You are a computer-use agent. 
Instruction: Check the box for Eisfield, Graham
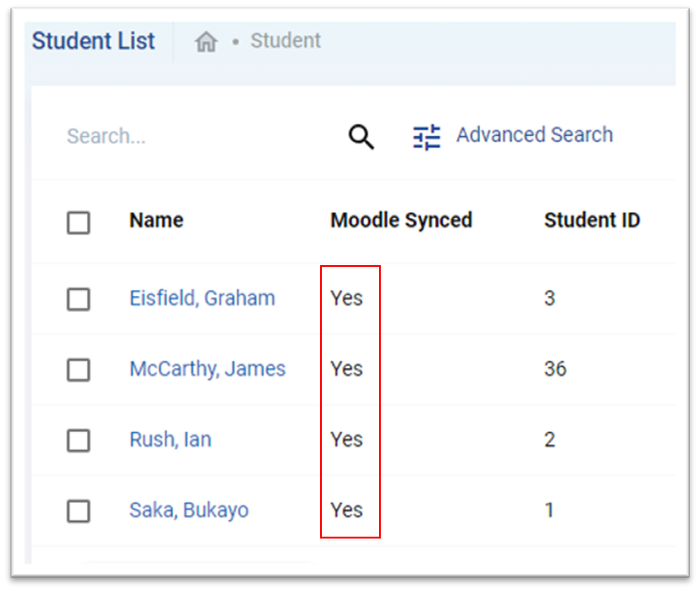point(79,299)
